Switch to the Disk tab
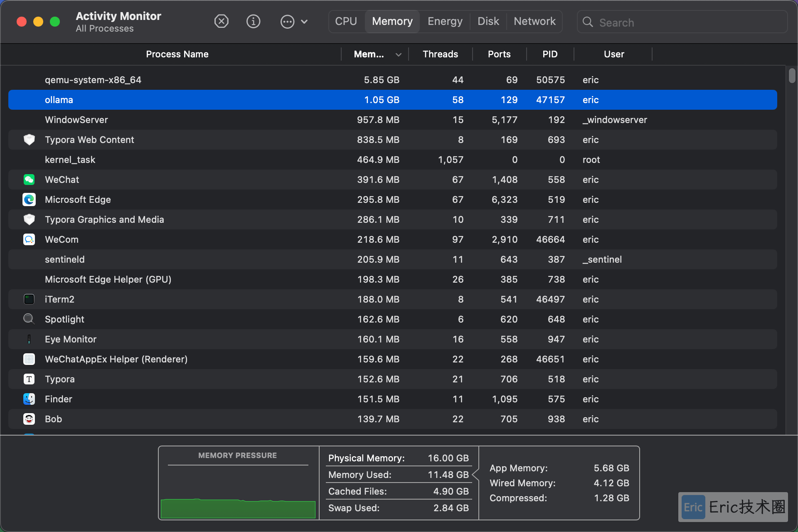 pyautogui.click(x=488, y=21)
